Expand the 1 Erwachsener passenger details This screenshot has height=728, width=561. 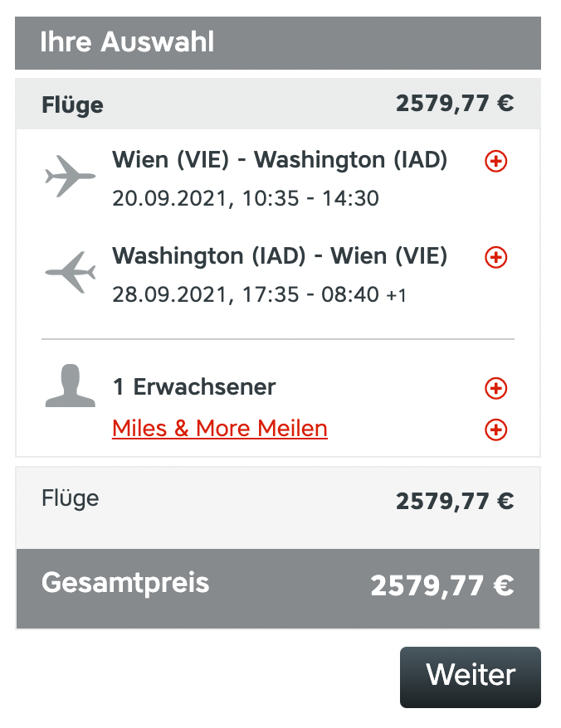click(495, 388)
